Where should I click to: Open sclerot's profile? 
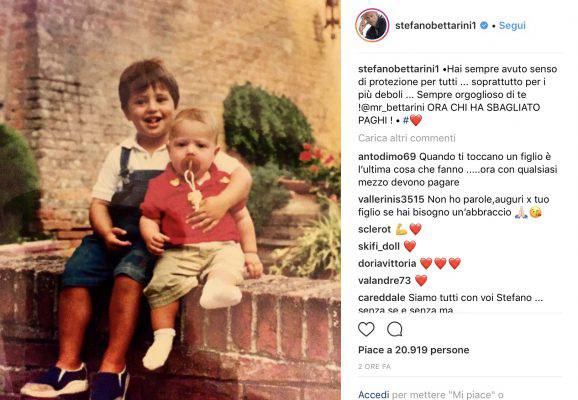(x=374, y=229)
